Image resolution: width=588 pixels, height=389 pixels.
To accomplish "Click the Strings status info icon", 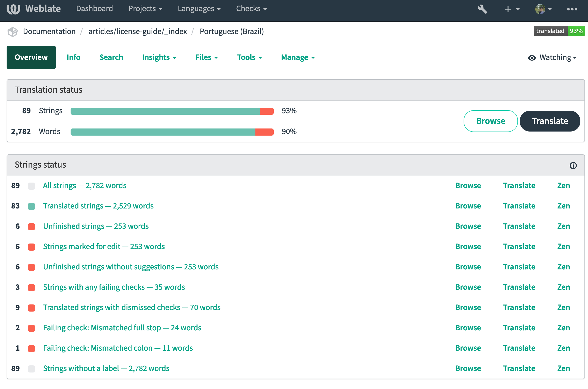I will pos(573,166).
